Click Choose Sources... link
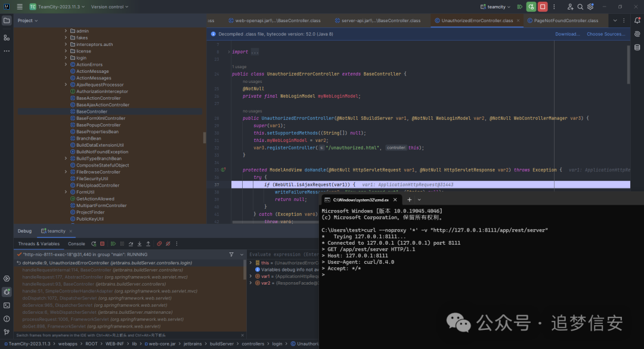The image size is (644, 349). pos(606,34)
